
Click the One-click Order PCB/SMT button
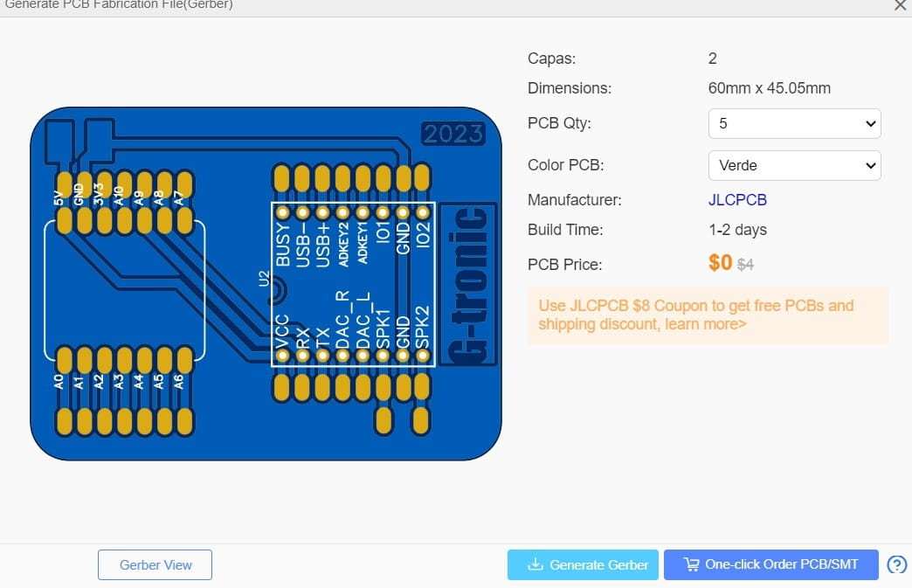coord(770,564)
